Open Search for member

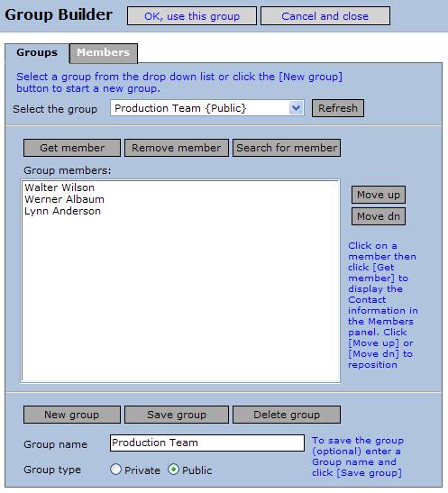coord(287,148)
